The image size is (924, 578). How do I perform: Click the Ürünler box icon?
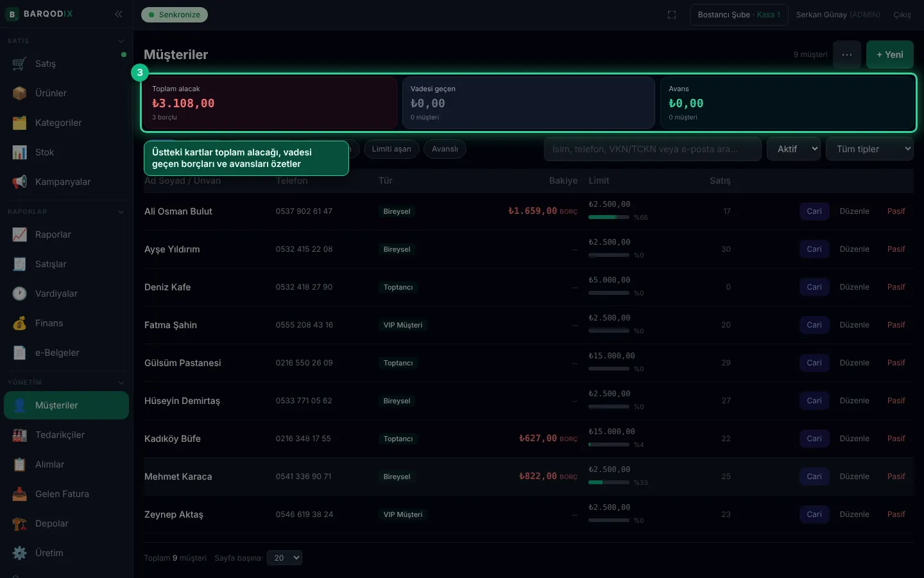pos(19,93)
